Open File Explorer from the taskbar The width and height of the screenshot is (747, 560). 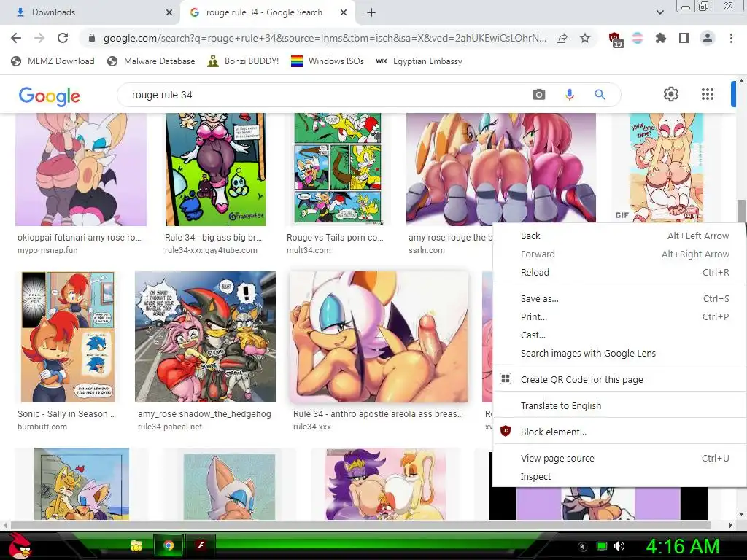[x=136, y=545]
